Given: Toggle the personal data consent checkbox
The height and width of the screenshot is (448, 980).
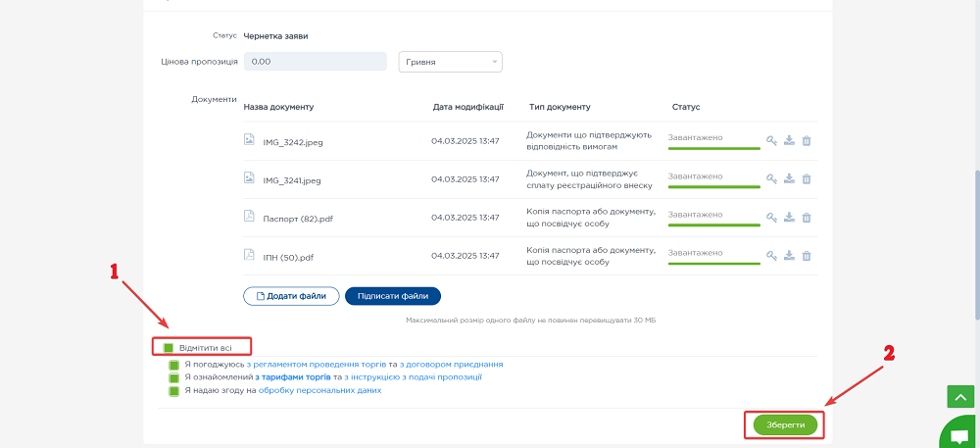Looking at the screenshot, I should pyautogui.click(x=174, y=390).
